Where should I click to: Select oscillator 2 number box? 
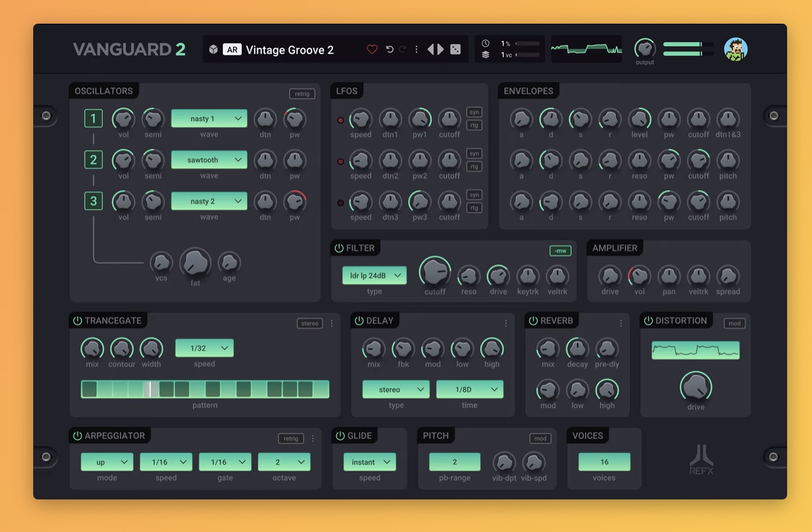coord(93,160)
